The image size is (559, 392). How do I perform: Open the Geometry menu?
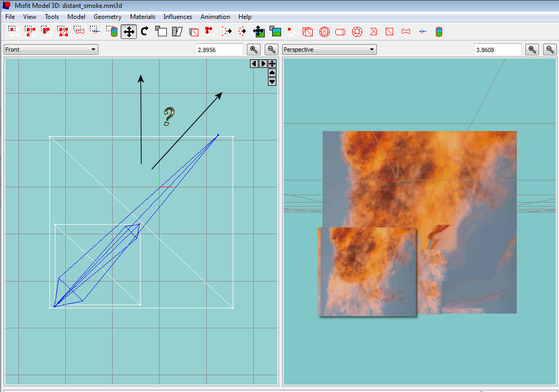[x=107, y=17]
